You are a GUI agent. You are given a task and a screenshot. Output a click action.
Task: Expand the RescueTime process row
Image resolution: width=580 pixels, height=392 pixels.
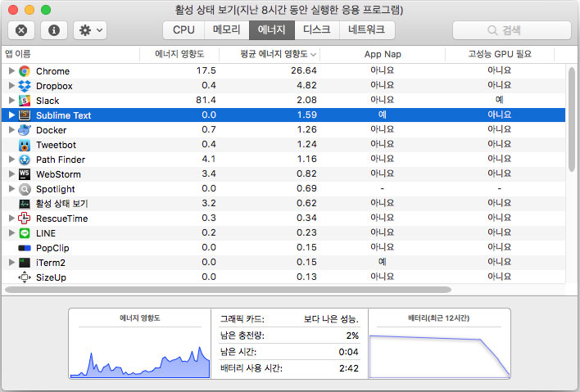(11, 218)
